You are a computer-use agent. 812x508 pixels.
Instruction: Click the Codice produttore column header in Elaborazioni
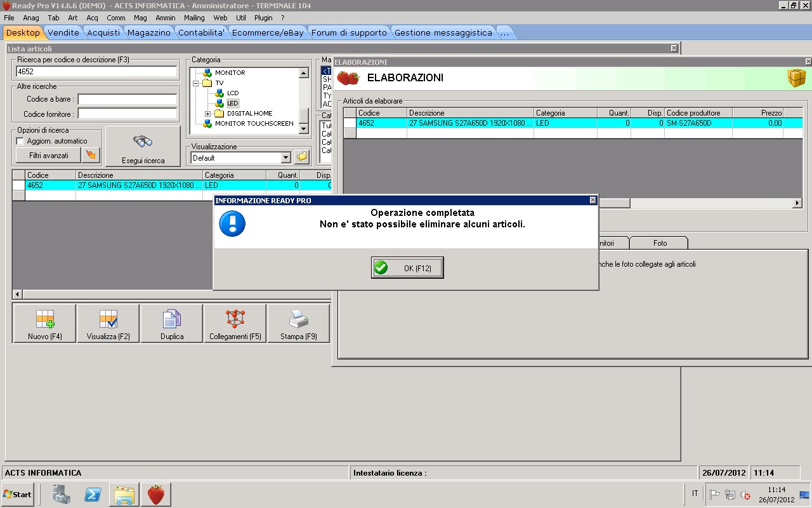698,113
